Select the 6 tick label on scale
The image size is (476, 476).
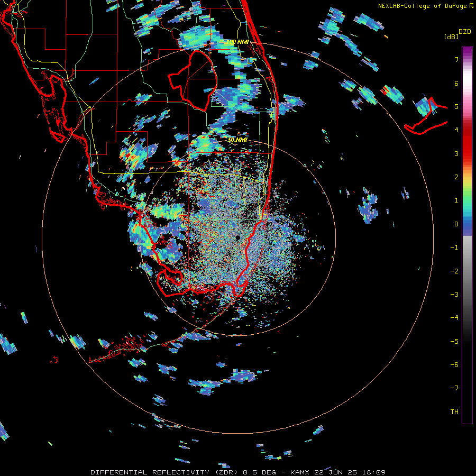coord(456,83)
